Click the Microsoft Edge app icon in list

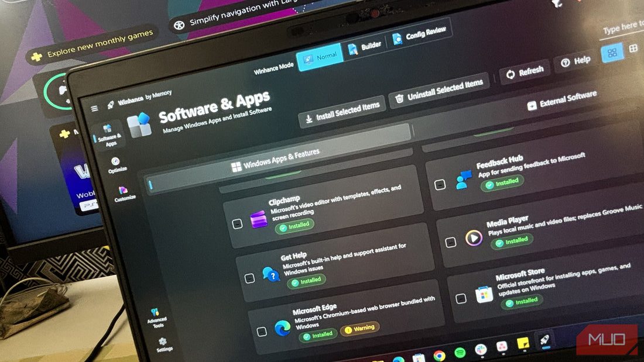(x=283, y=327)
